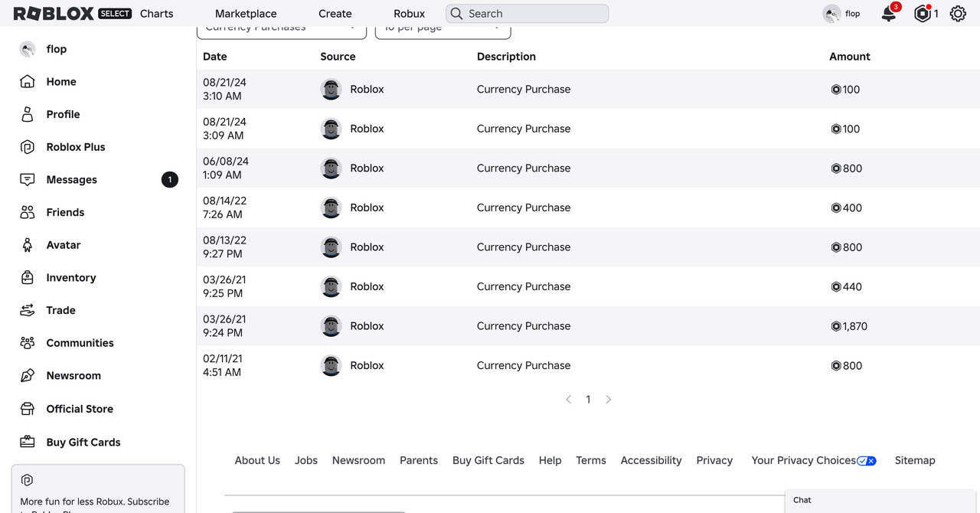This screenshot has width=980, height=513.
Task: Open the Robux balance icon
Action: [x=923, y=14]
